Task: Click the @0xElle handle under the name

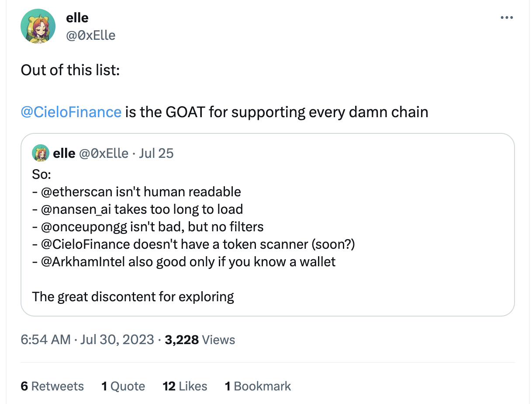Action: [x=90, y=35]
